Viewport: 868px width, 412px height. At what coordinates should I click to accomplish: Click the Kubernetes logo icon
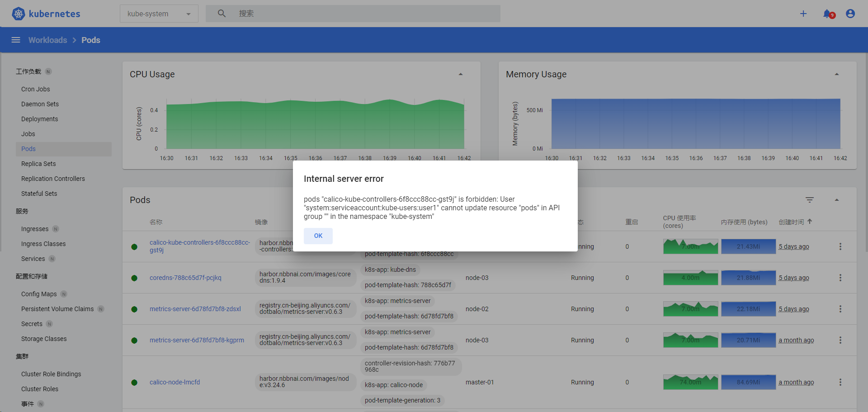pos(19,14)
